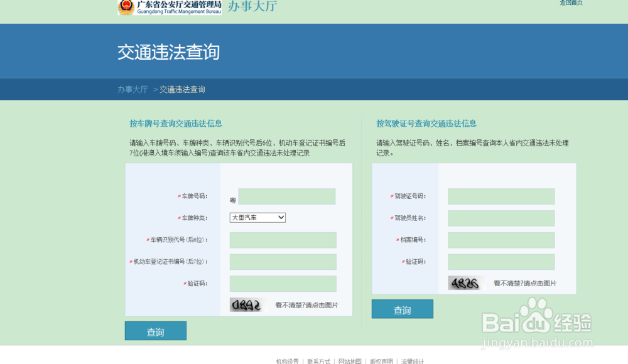Open the 大型汽车 vehicle type dropdown
Screen dimensions: 628x364
coord(257,218)
